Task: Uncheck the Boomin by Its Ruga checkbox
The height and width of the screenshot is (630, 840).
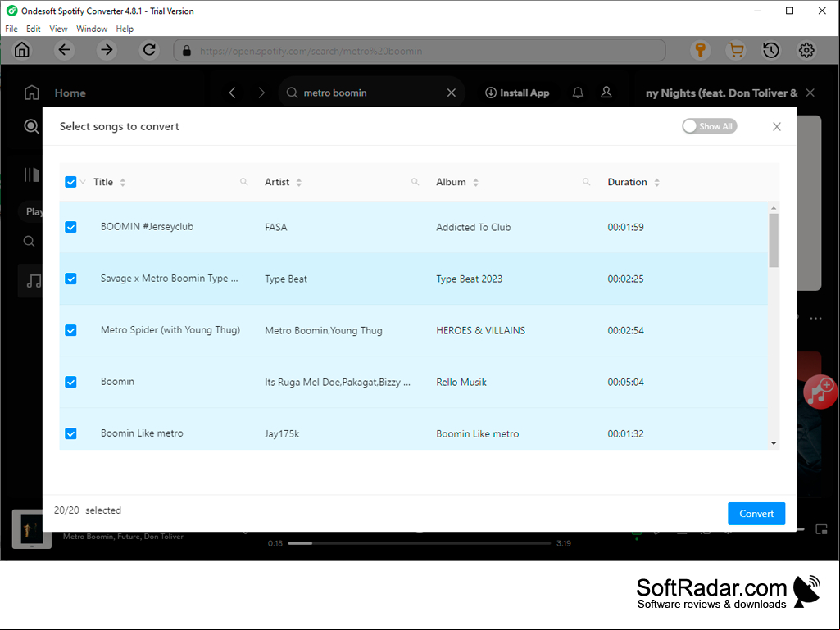Action: [x=70, y=382]
